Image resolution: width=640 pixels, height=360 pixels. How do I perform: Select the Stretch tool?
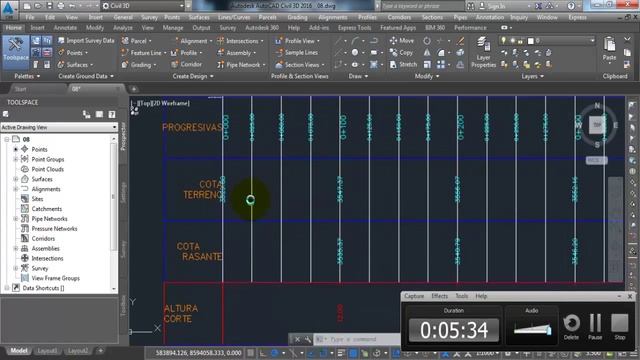[x=403, y=64]
